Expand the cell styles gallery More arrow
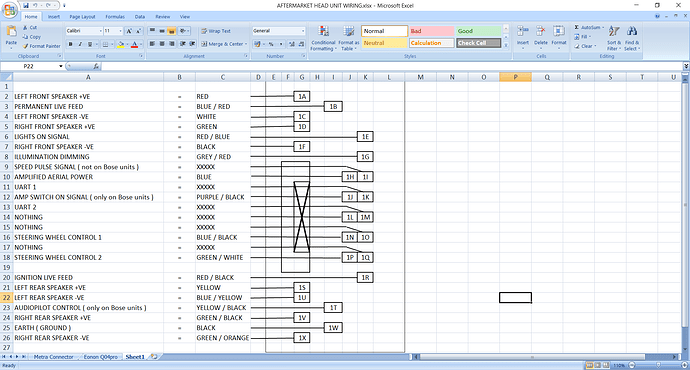690x370 pixels. pyautogui.click(x=506, y=45)
